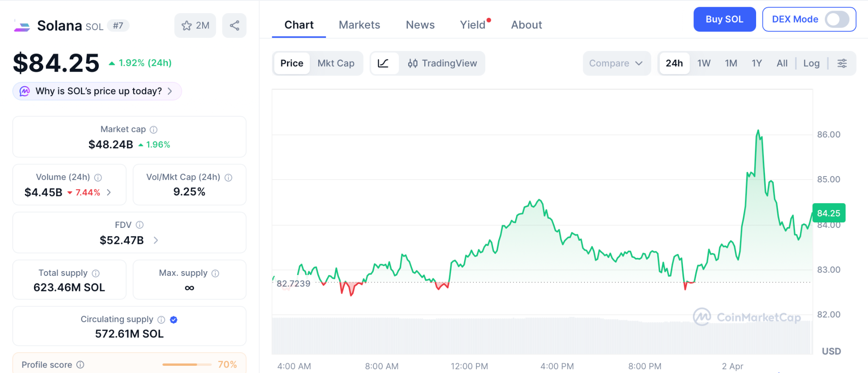The height and width of the screenshot is (373, 868).
Task: Select the line chart icon
Action: (383, 63)
